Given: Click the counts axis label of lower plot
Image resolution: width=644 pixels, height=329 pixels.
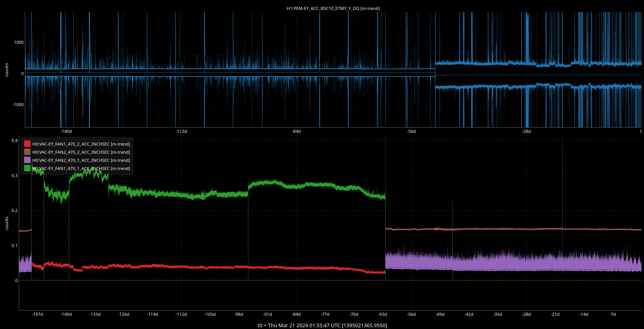Looking at the screenshot, I should (x=7, y=223).
